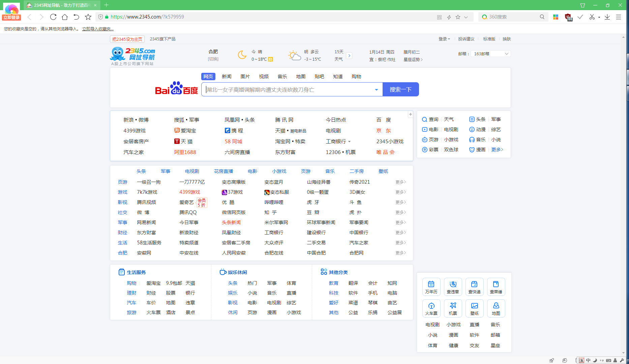
Task: Open 火车票 train ticket icon
Action: pyautogui.click(x=431, y=308)
